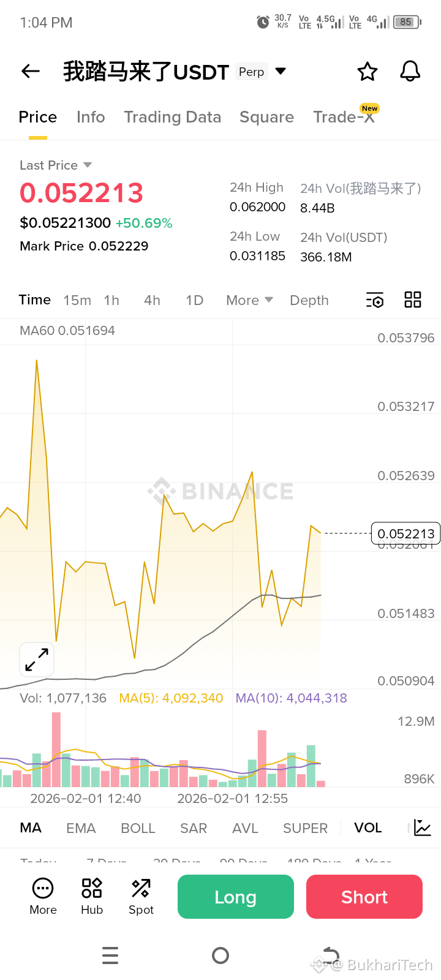Add pair to favorites with star icon
Viewport: 441px width, 980px height.
point(367,72)
